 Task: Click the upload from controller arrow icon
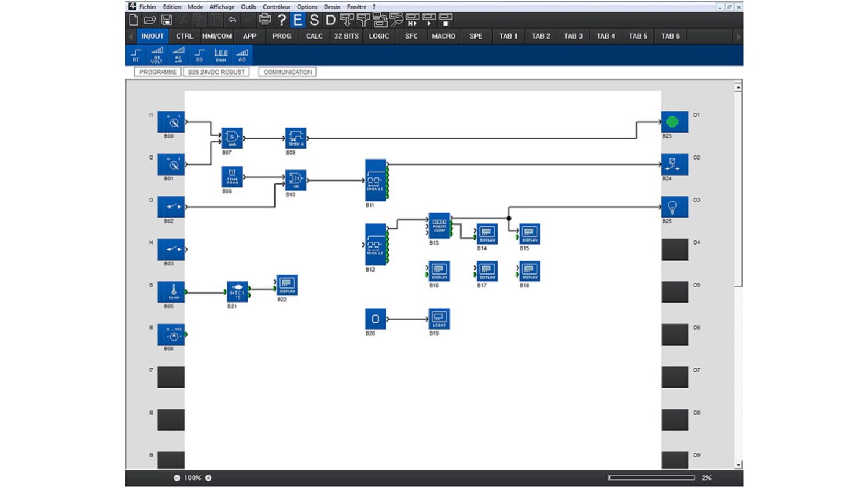[364, 20]
